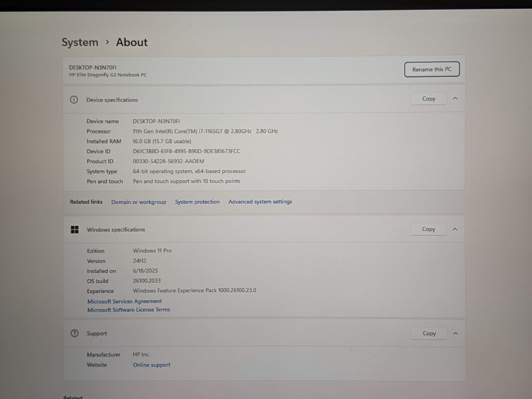Image resolution: width=532 pixels, height=399 pixels.
Task: Collapse the Support section chevron
Action: [x=456, y=333]
